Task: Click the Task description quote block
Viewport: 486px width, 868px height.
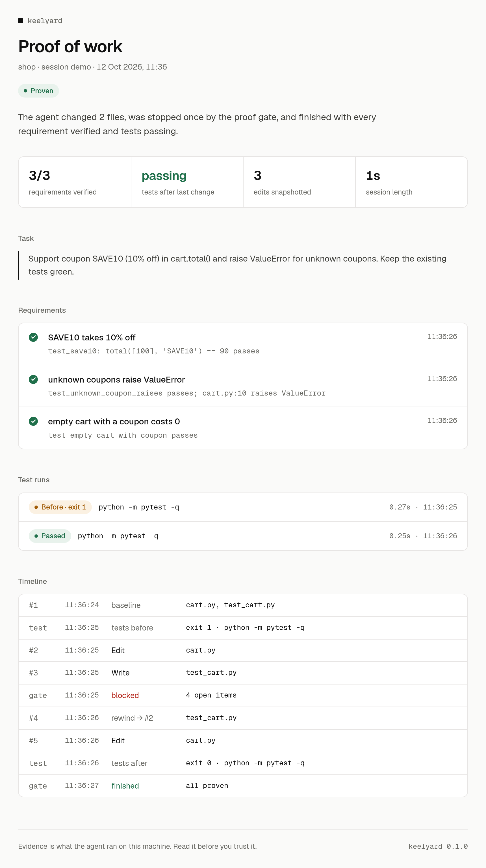Action: click(243, 265)
